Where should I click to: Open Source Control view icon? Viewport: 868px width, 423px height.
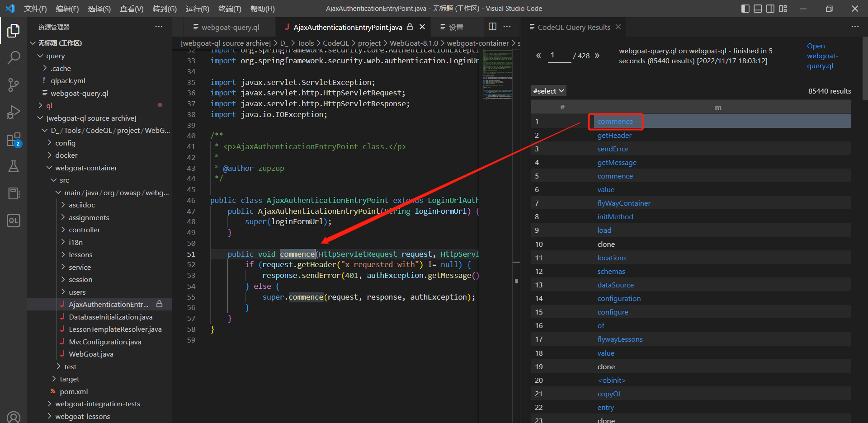click(14, 85)
